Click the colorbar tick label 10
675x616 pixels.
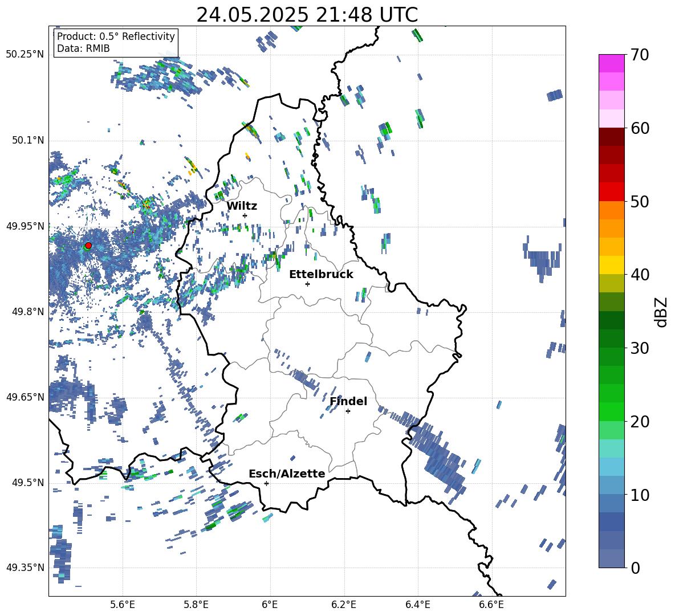pyautogui.click(x=640, y=495)
